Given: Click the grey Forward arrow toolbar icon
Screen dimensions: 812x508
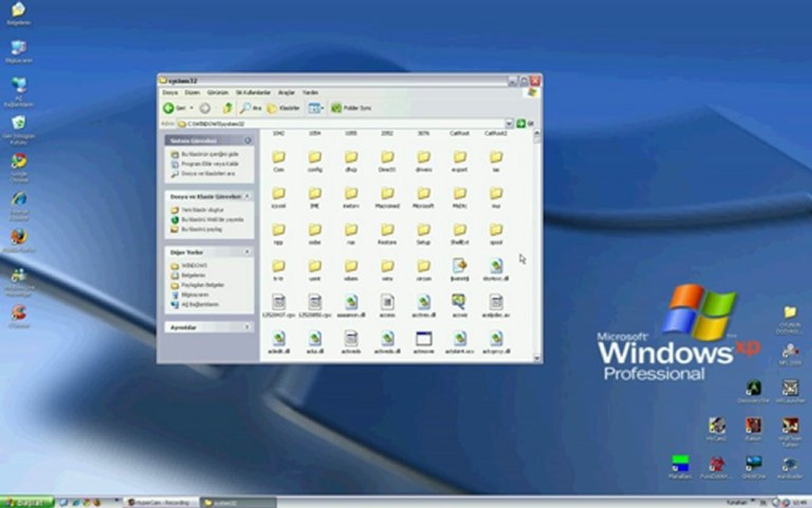Looking at the screenshot, I should coord(205,108).
